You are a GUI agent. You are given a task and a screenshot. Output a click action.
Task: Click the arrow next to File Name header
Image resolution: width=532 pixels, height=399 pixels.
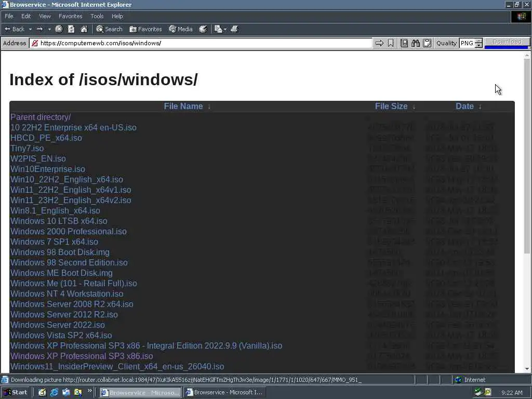click(209, 107)
